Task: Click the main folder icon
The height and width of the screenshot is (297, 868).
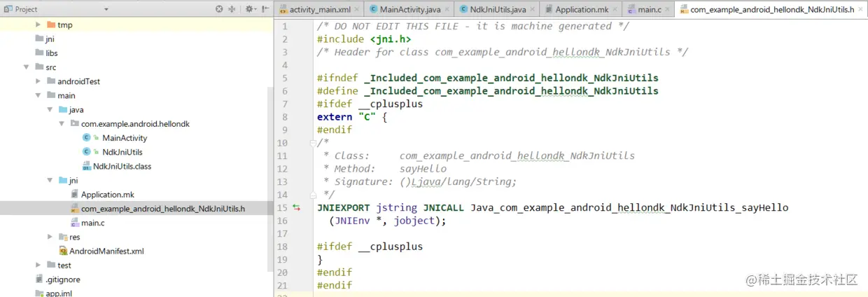Action: [x=51, y=95]
